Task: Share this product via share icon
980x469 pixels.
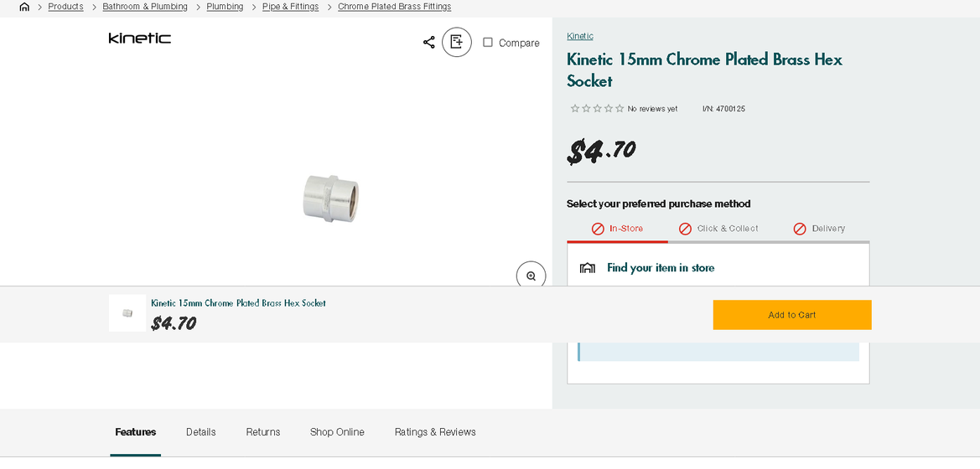Action: click(x=429, y=42)
